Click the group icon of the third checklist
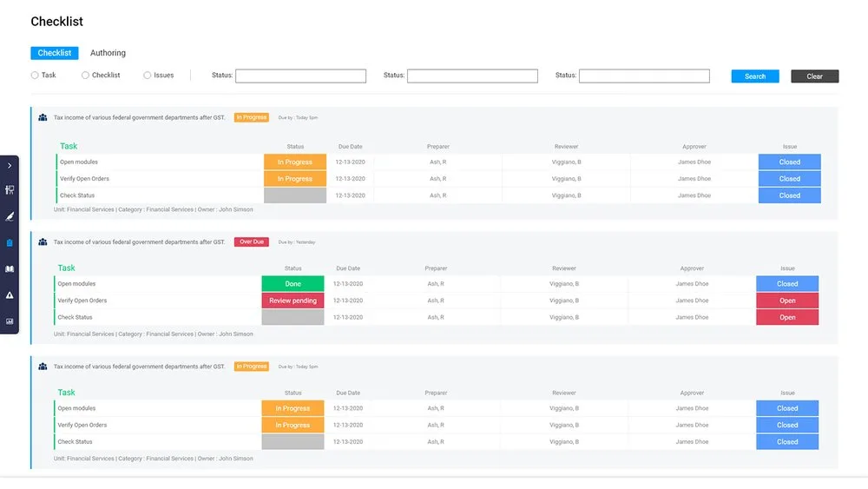Screen dimensions: 868x489 click(x=43, y=367)
